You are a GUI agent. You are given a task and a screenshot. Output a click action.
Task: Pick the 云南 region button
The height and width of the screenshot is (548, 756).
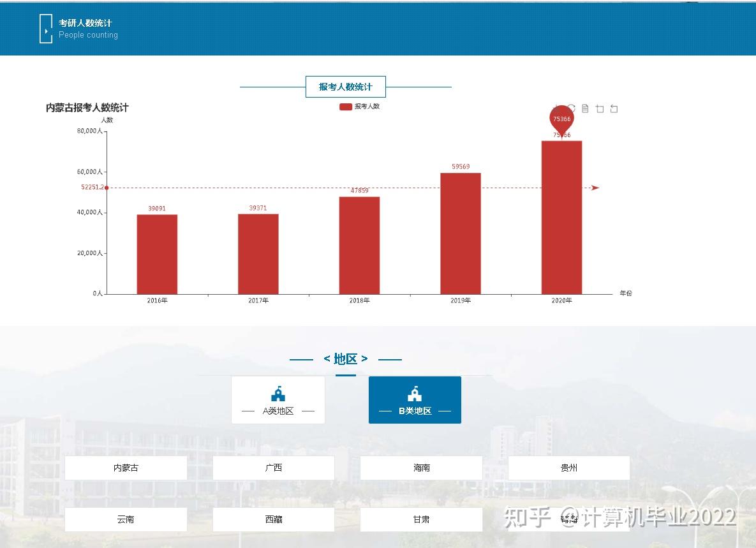[x=126, y=519]
